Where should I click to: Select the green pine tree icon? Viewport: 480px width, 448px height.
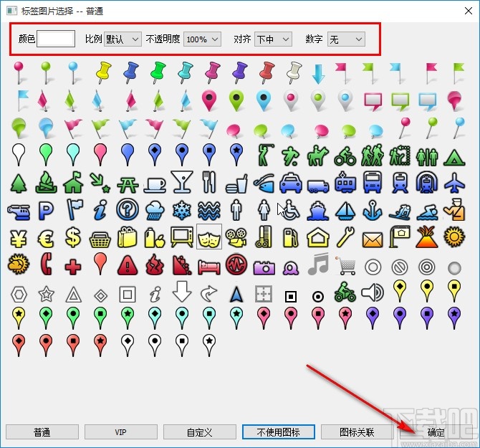coord(19,184)
